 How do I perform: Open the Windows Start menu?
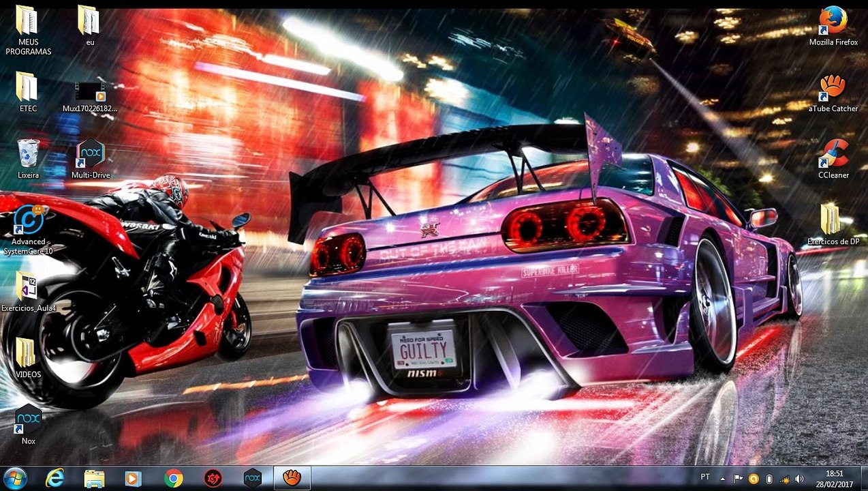coord(15,478)
